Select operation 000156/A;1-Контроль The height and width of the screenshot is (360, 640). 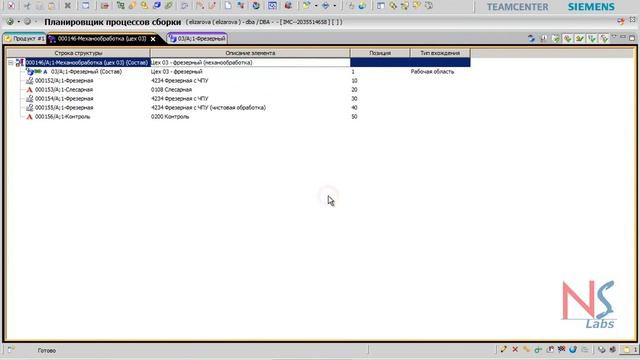(62, 117)
